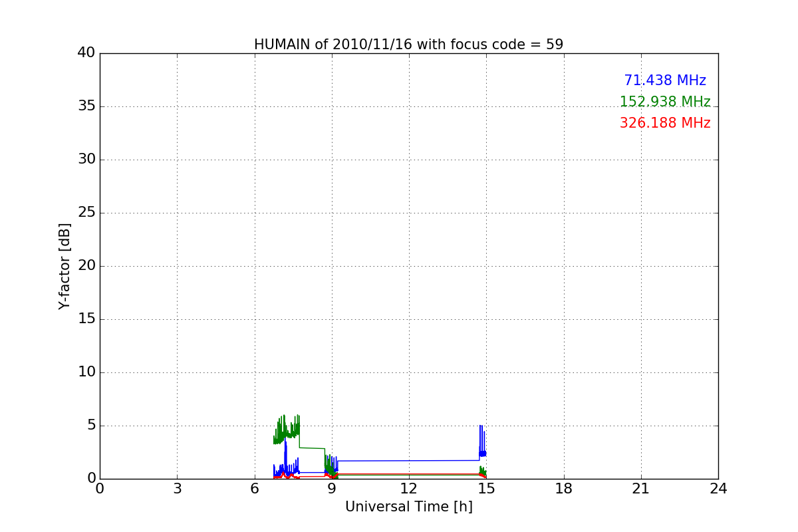This screenshot has width=798, height=532.
Task: Click the blue '71.438 MHz' legend label
Action: point(665,80)
